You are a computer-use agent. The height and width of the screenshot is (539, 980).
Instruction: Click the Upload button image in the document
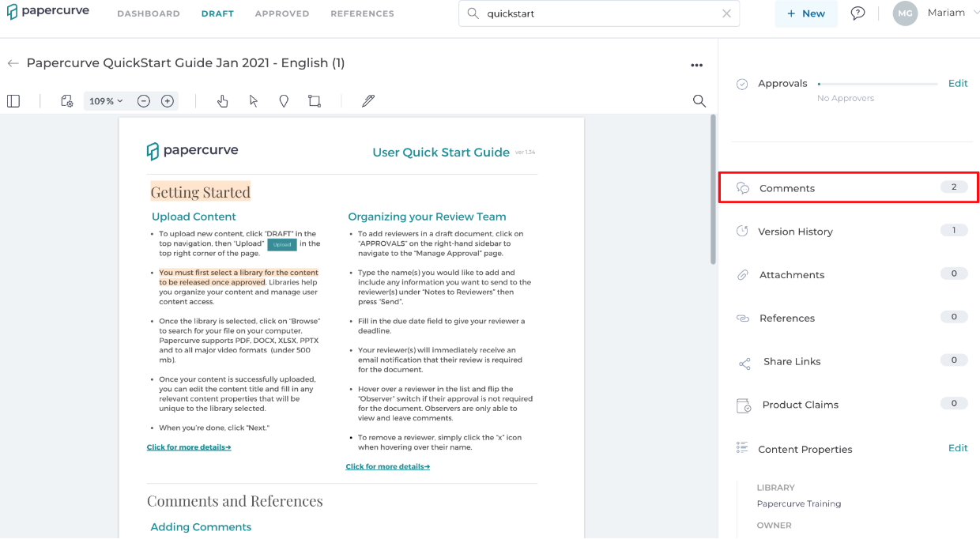click(x=282, y=245)
